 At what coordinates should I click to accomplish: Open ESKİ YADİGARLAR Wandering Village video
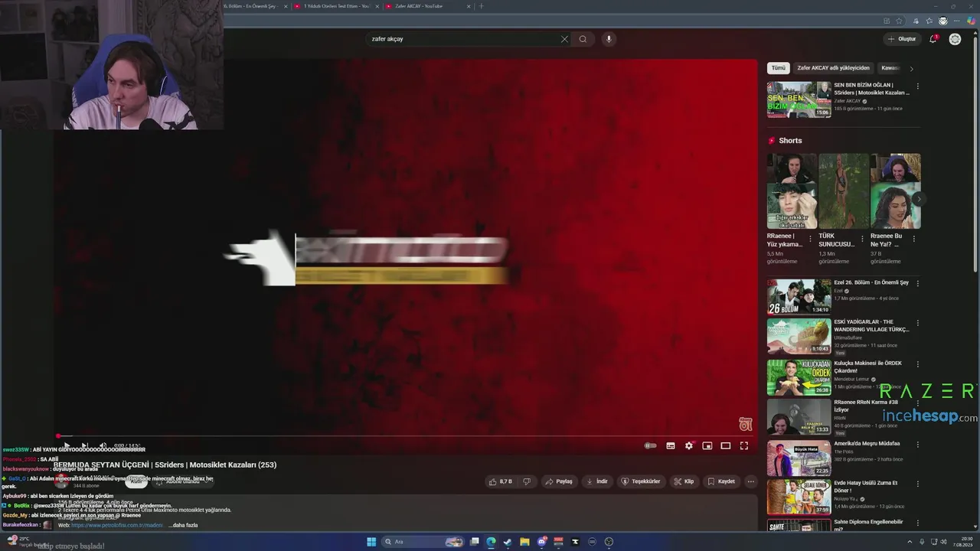coord(799,336)
